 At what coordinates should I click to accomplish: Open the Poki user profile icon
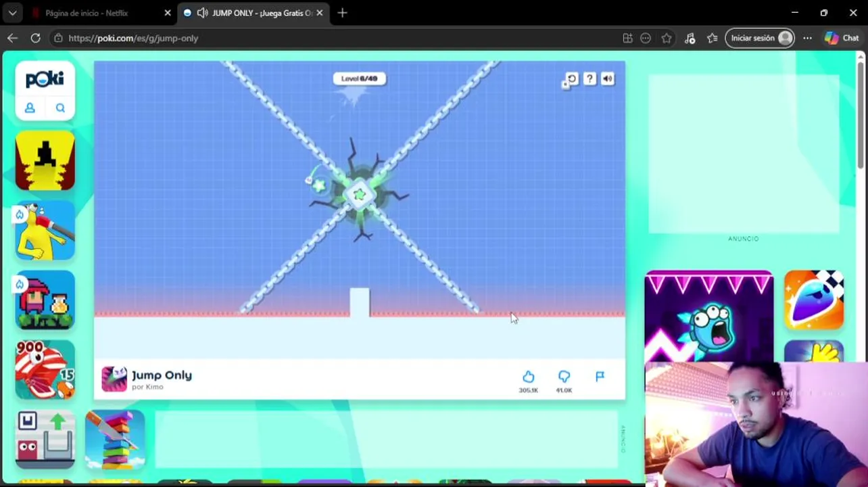pyautogui.click(x=30, y=108)
